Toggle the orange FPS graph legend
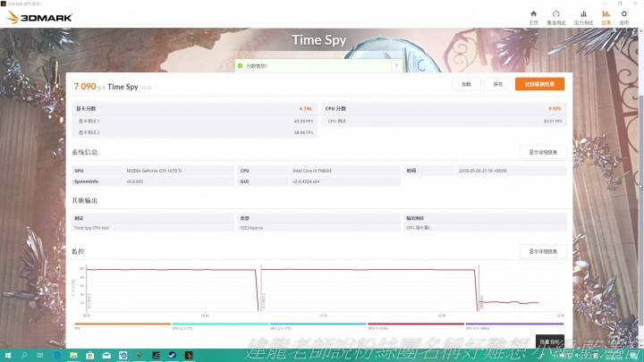The image size is (644, 362). [123, 326]
